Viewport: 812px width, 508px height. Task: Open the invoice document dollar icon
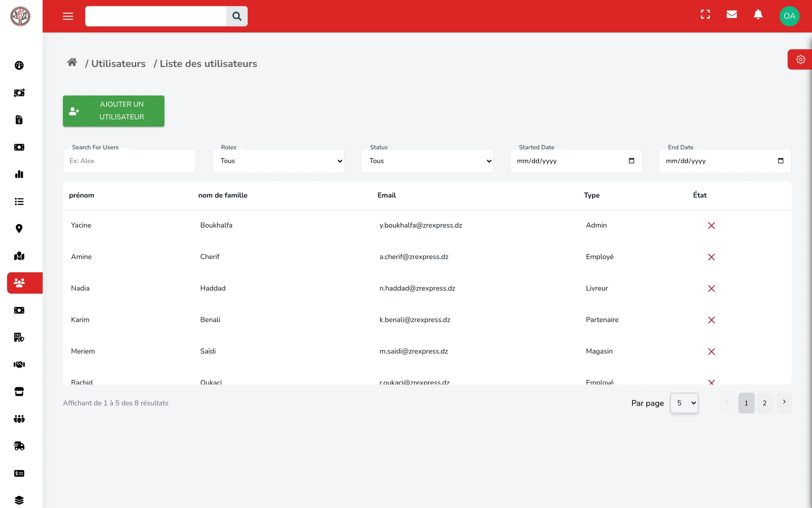pos(19,120)
